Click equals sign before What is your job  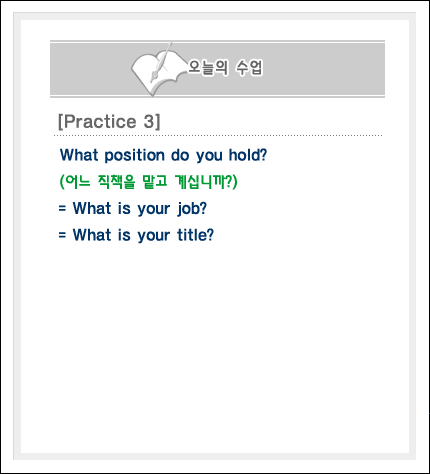click(62, 208)
